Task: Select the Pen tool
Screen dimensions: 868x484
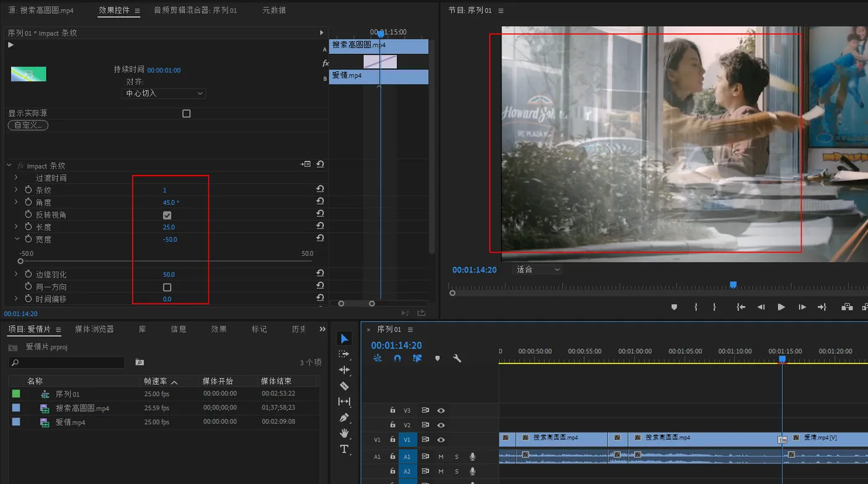Action: [345, 418]
